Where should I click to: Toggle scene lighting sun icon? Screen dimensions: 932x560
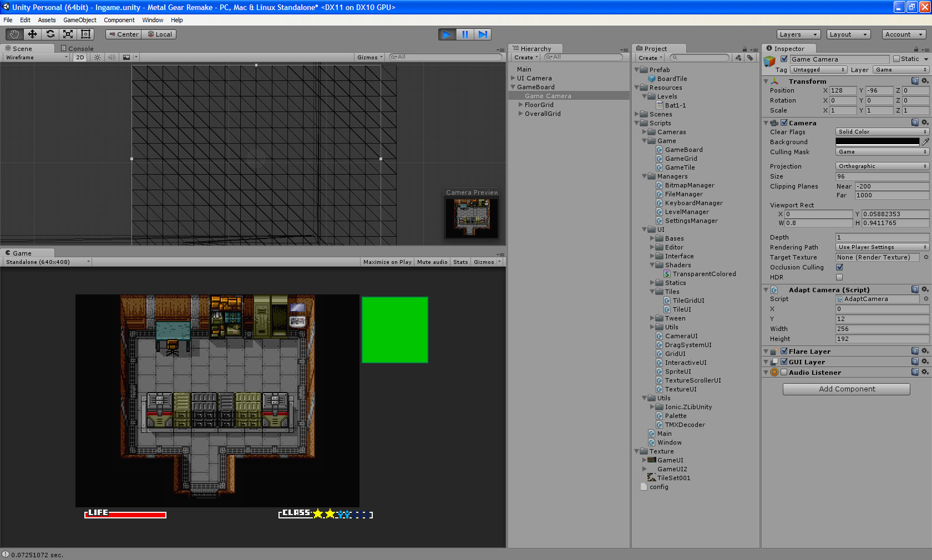(97, 58)
